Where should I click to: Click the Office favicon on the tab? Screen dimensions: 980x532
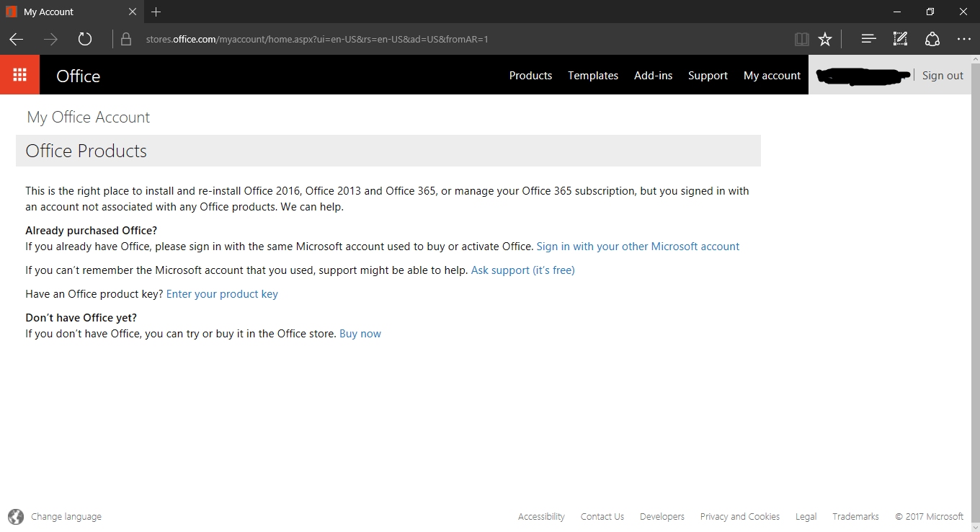[x=12, y=12]
